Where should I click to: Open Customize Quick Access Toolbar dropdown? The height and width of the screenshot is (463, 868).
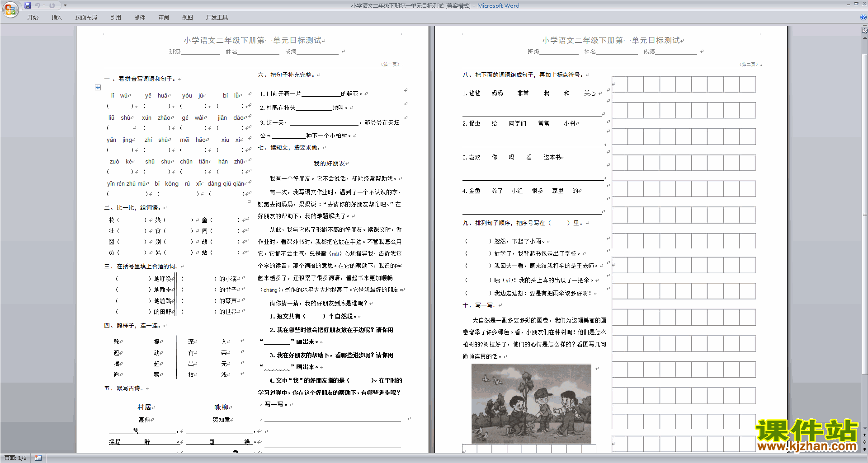point(65,5)
